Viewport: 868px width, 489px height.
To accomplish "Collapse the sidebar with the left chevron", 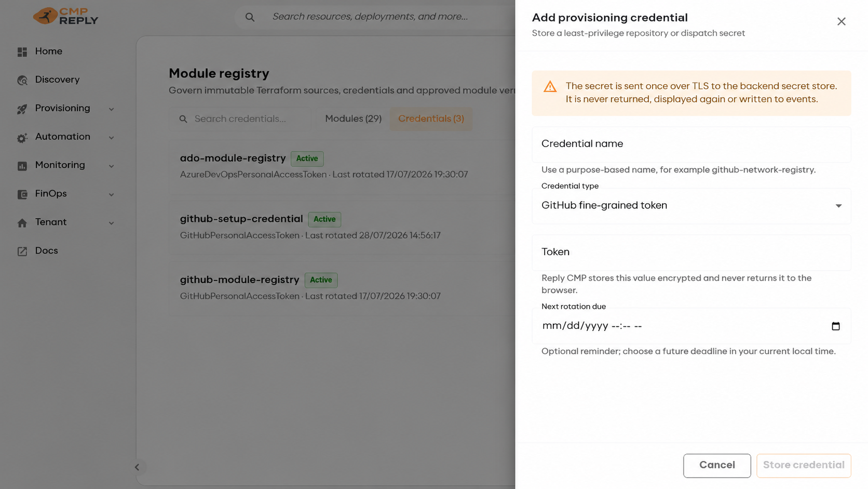I will click(x=137, y=467).
